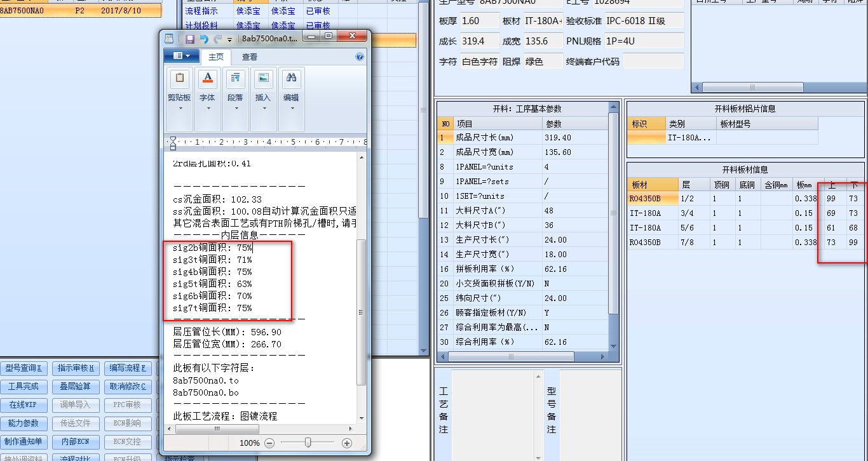868x461 pixels.
Task: Click the 板厚 field showing 1.60
Action: 480,21
